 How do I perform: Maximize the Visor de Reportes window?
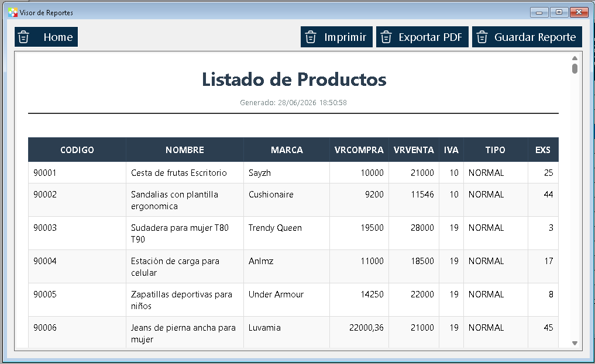pyautogui.click(x=559, y=12)
